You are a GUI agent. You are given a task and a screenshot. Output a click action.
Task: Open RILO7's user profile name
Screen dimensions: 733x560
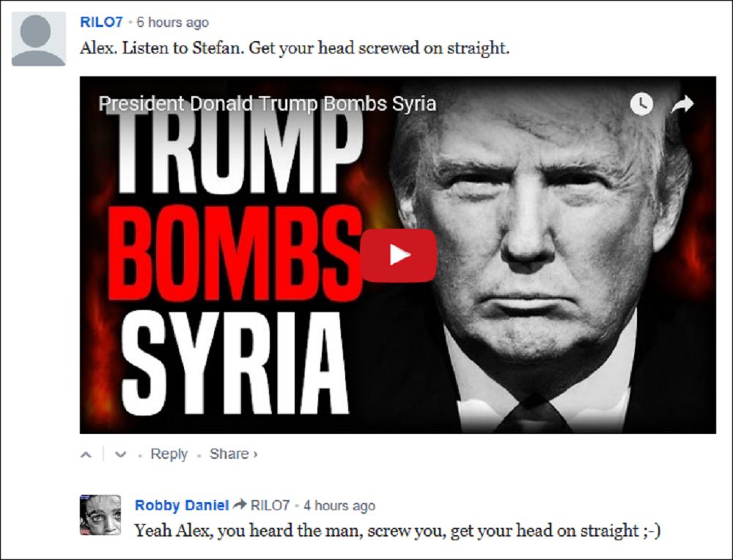[x=101, y=22]
